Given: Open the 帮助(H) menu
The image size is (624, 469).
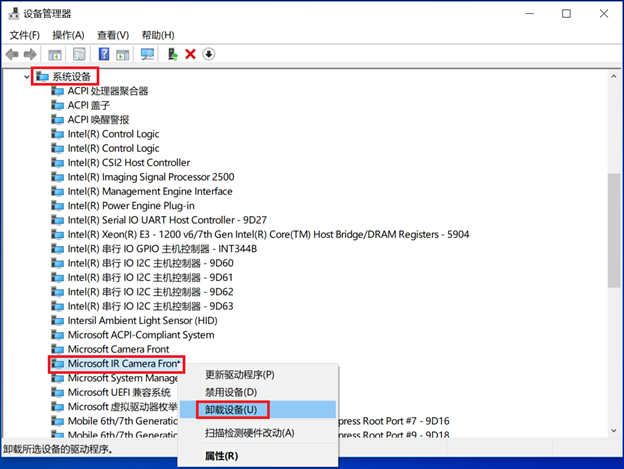Looking at the screenshot, I should [x=158, y=35].
